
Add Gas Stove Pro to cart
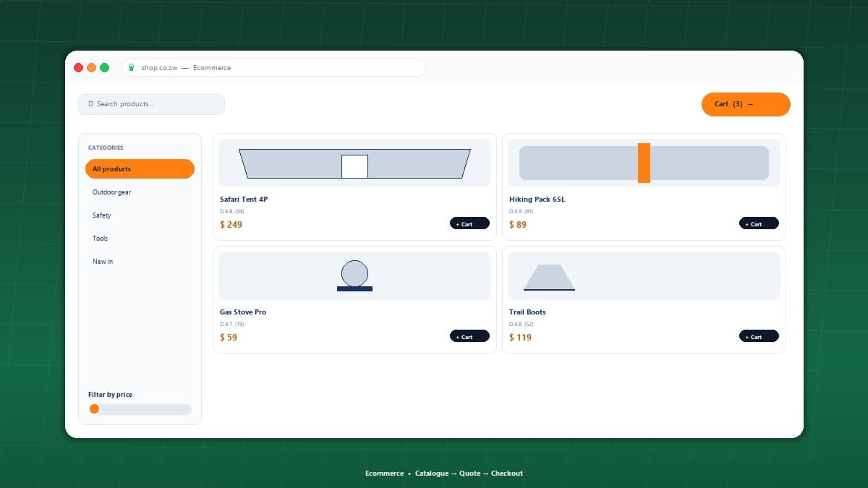coord(469,336)
